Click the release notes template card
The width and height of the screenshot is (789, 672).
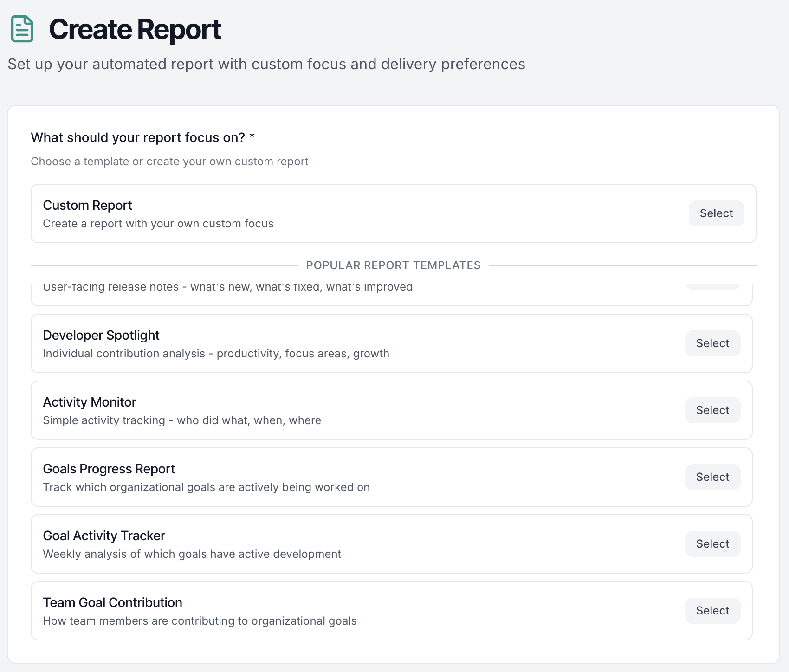click(x=325, y=290)
